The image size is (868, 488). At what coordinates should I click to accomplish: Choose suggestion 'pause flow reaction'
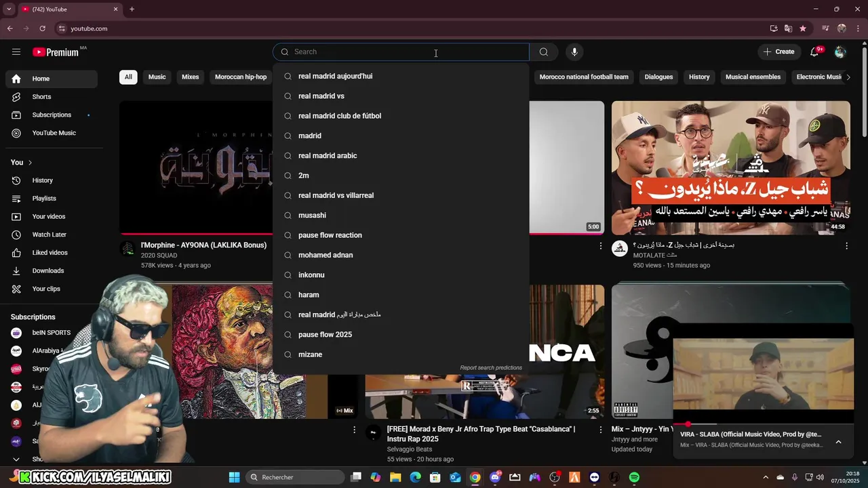[401, 235]
